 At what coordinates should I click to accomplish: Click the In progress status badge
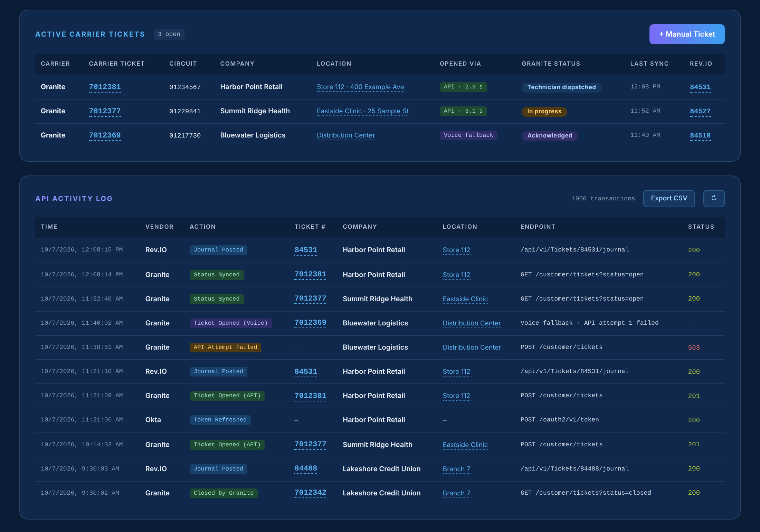tap(544, 111)
